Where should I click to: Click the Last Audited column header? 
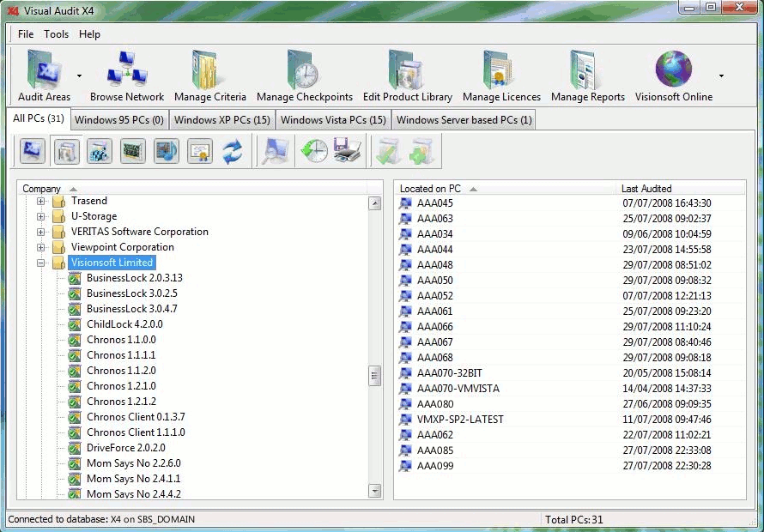point(680,189)
